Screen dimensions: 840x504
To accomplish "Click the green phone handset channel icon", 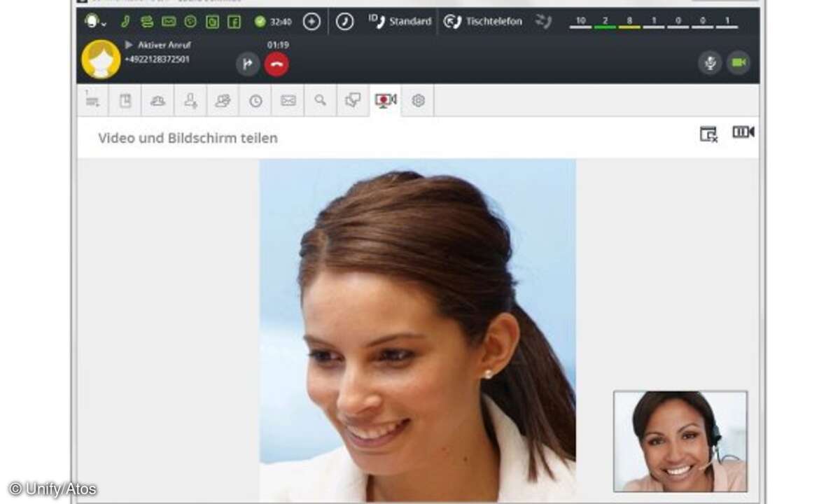I will 125,22.
